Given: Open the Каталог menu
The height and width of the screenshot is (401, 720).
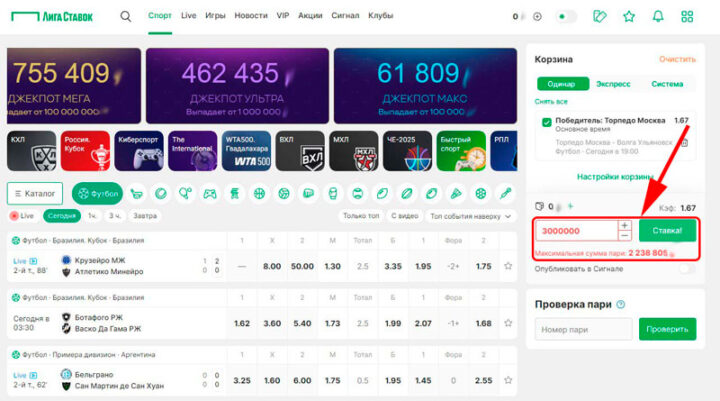Looking at the screenshot, I should coord(36,193).
